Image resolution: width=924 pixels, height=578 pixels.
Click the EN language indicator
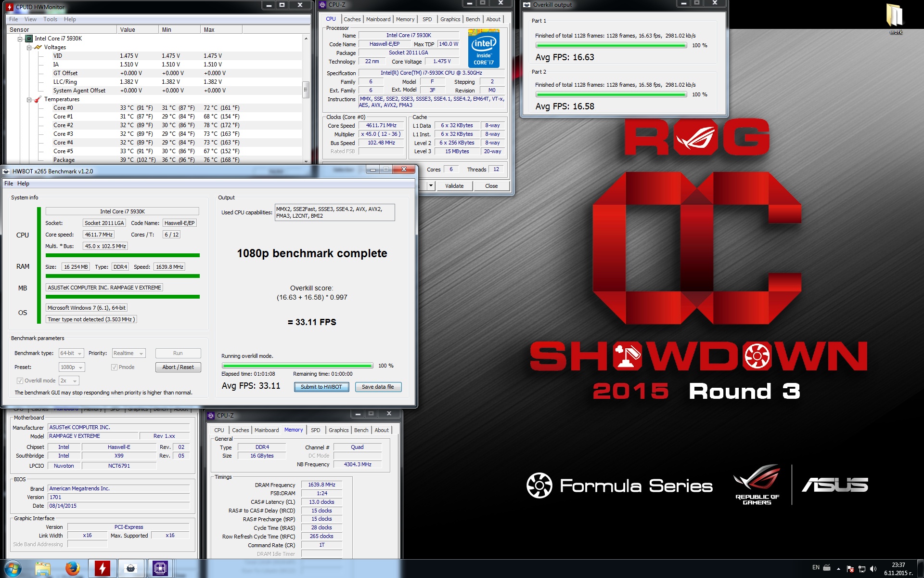tap(816, 567)
